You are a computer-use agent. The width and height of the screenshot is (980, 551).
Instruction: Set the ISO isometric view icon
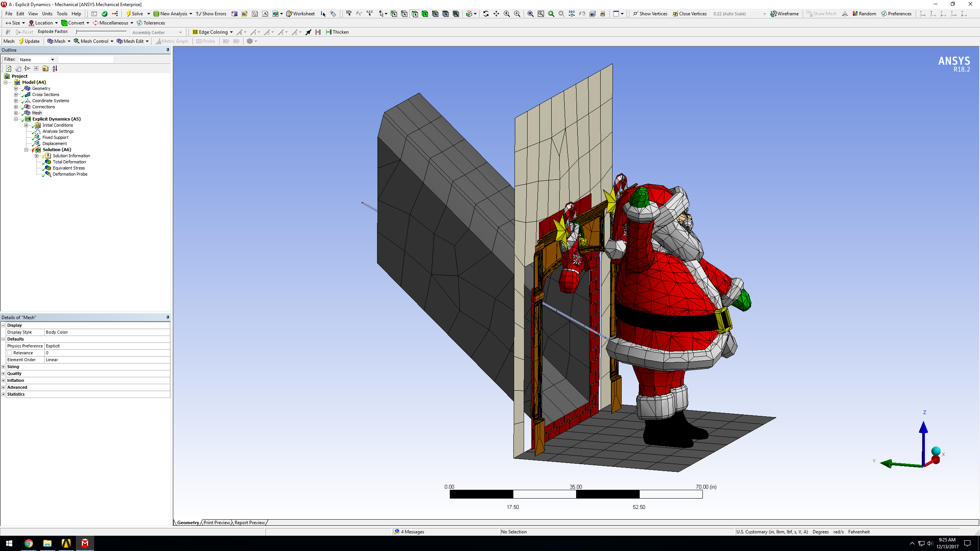(572, 13)
